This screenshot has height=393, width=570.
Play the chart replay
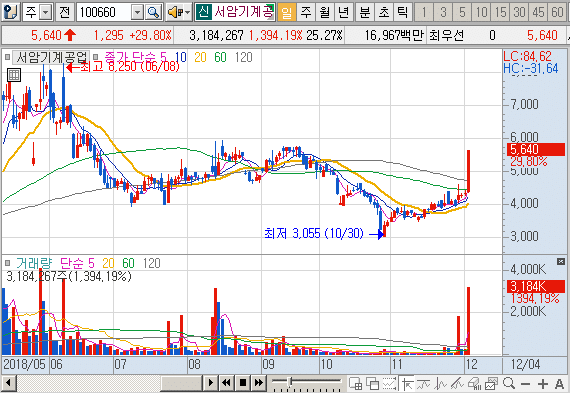(x=210, y=383)
